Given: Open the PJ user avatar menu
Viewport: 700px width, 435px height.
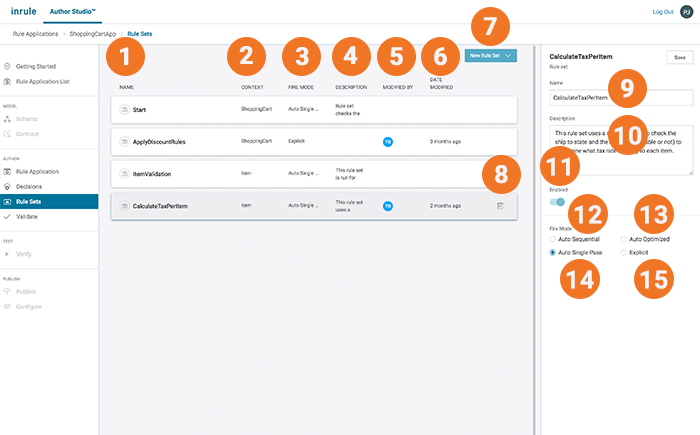Looking at the screenshot, I should 685,11.
